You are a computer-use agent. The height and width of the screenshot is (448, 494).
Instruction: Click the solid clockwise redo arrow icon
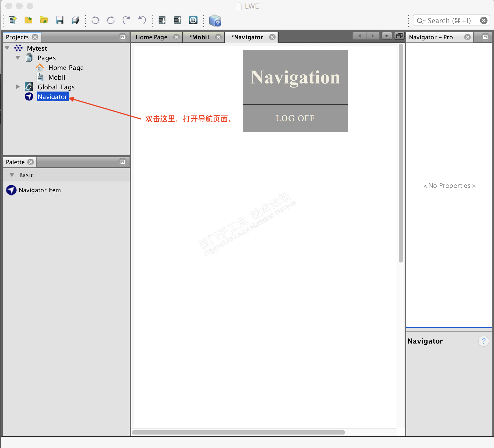pyautogui.click(x=126, y=20)
